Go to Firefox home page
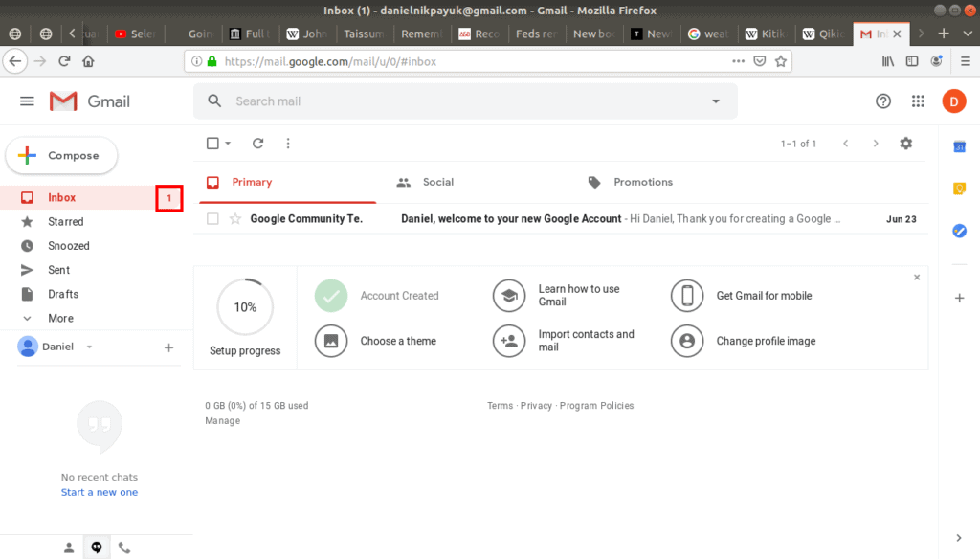 pos(88,61)
